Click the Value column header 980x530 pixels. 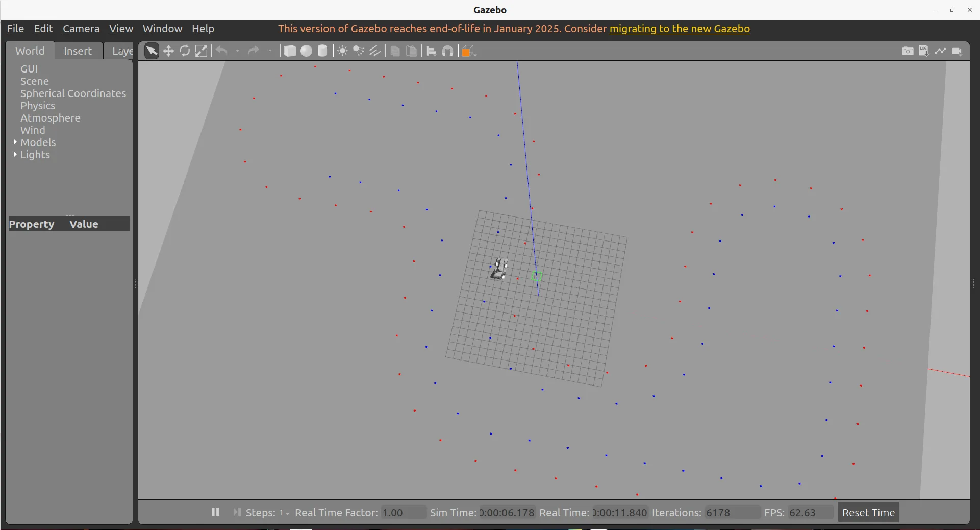84,224
